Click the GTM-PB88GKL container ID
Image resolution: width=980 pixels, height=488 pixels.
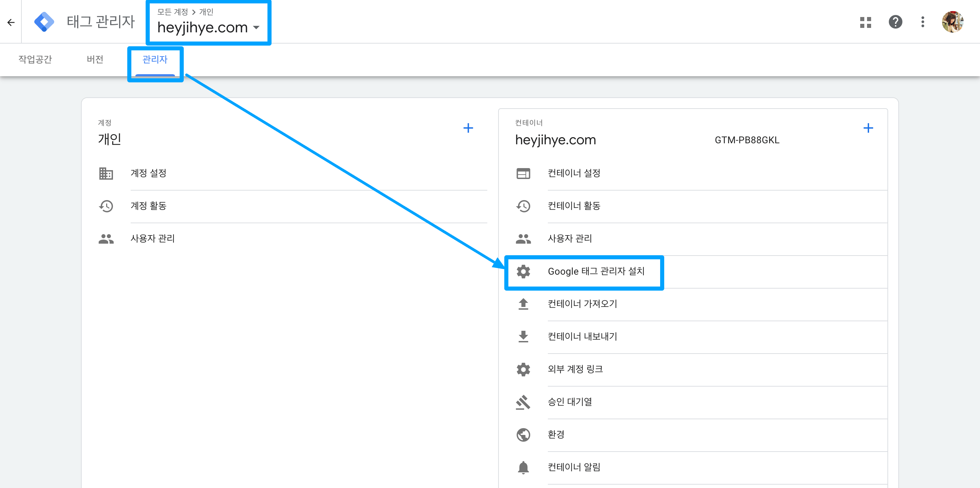(747, 140)
